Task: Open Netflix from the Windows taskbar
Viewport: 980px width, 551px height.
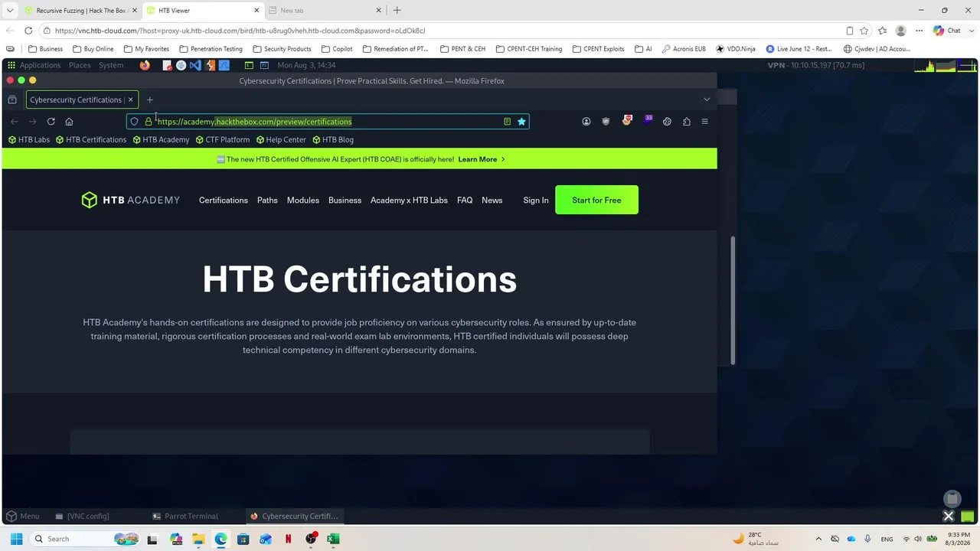Action: pos(288,539)
